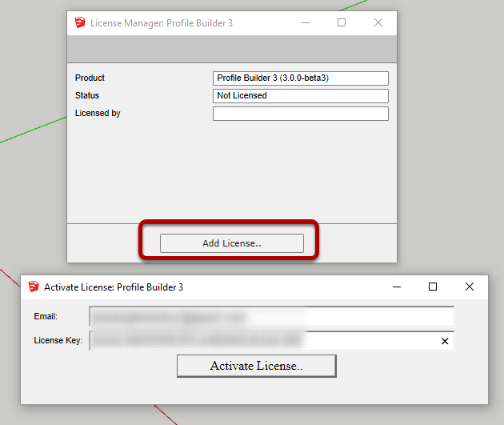
Task: Maximize the Activate License window
Action: click(433, 287)
